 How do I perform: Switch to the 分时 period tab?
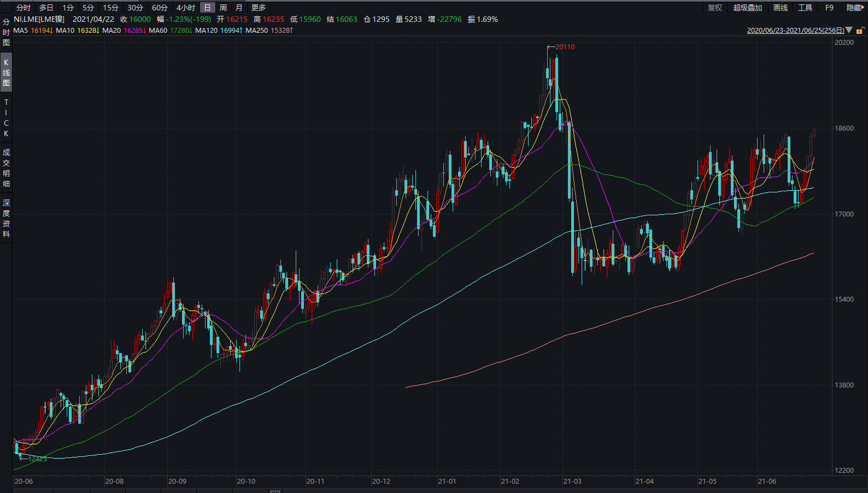point(24,8)
